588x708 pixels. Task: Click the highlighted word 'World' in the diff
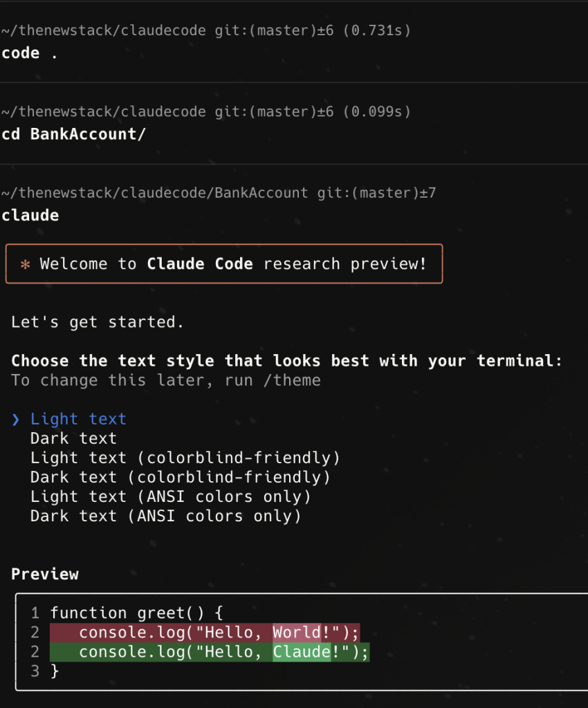(297, 633)
